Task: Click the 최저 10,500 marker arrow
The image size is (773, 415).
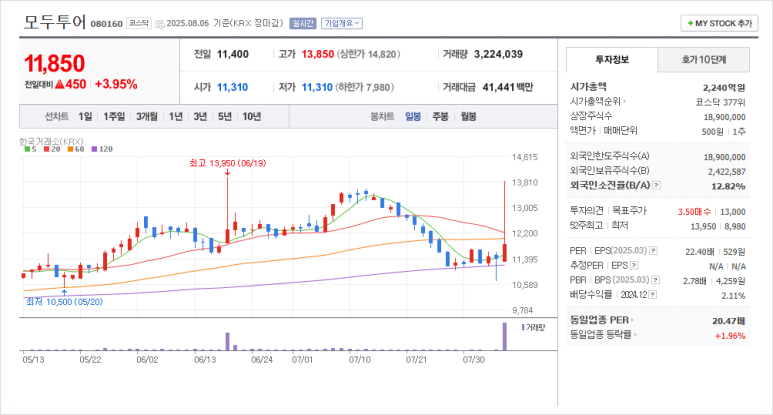Action: pos(64,292)
